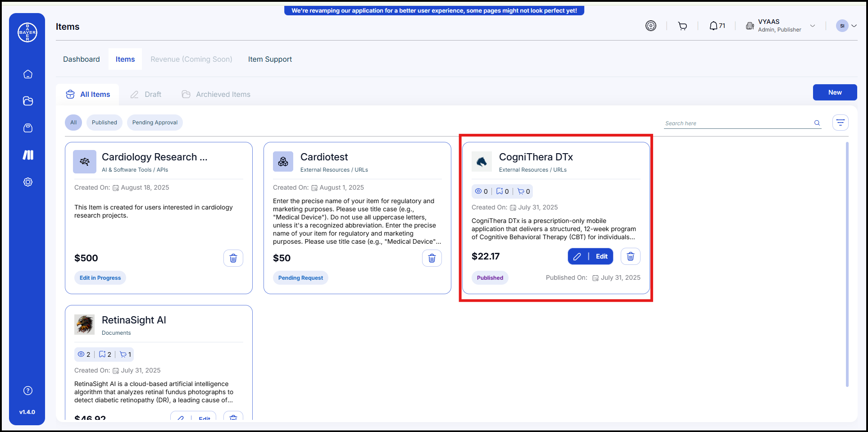Click the v1.4.0 version label

27,412
